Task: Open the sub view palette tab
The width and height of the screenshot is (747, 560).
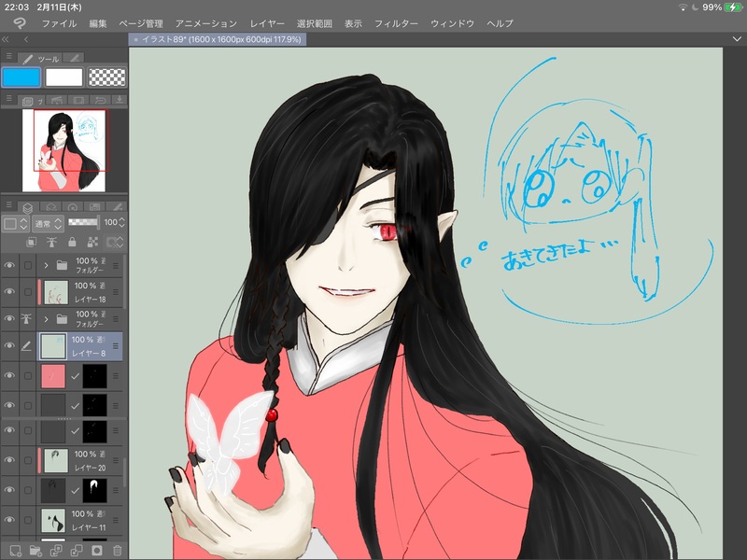Action: click(x=57, y=100)
